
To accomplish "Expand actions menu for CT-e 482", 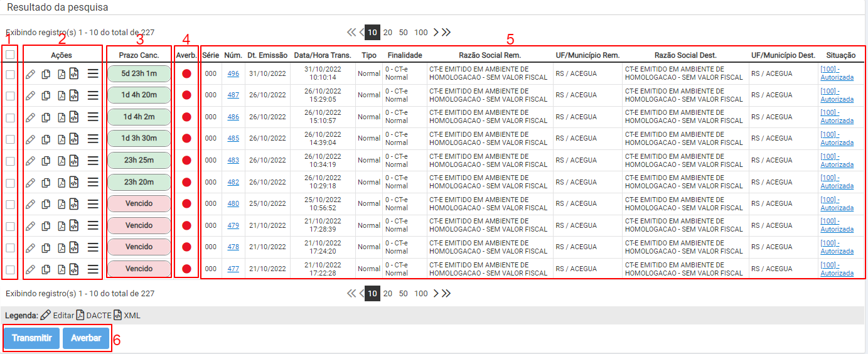I will pyautogui.click(x=93, y=183).
